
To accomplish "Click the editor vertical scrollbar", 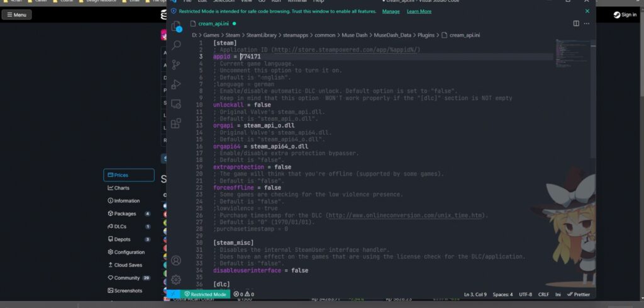I will (x=593, y=99).
